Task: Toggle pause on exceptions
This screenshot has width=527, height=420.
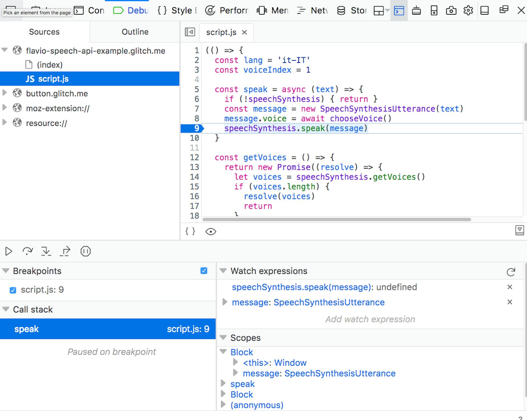Action: click(x=85, y=251)
